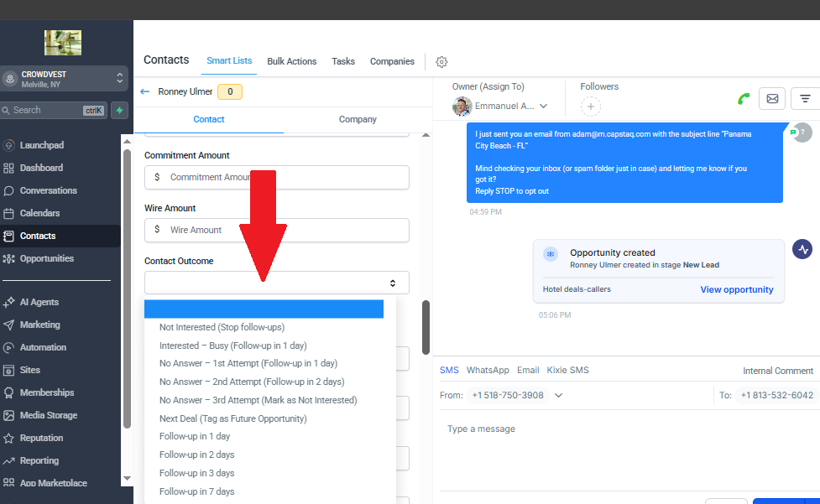The image size is (820, 504).
Task: Switch to Tasks tab
Action: [x=343, y=61]
